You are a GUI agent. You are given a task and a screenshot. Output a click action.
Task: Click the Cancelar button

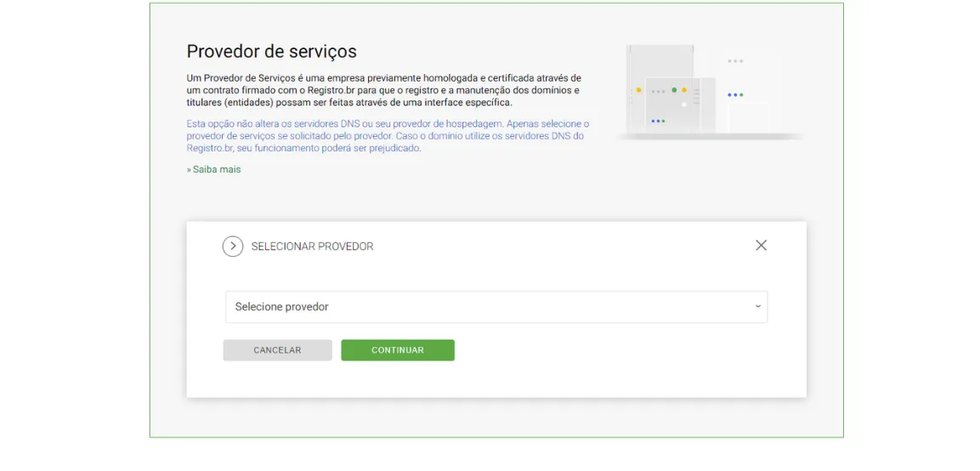point(277,350)
